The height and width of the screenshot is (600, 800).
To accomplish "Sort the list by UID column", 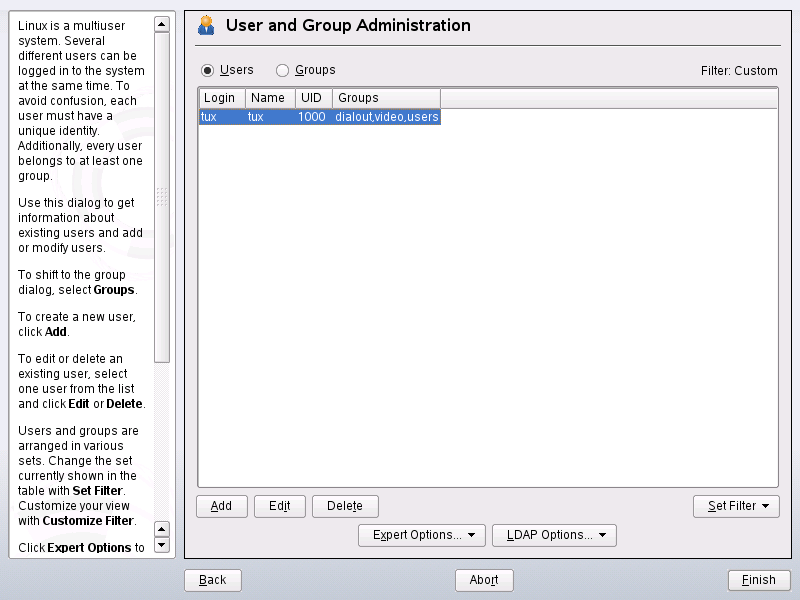I will click(x=313, y=98).
